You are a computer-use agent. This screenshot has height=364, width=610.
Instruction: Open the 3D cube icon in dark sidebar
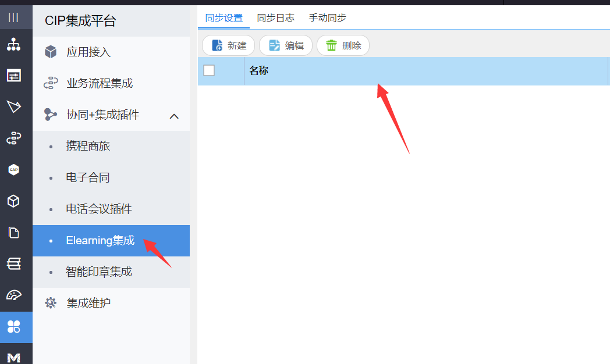pyautogui.click(x=13, y=201)
